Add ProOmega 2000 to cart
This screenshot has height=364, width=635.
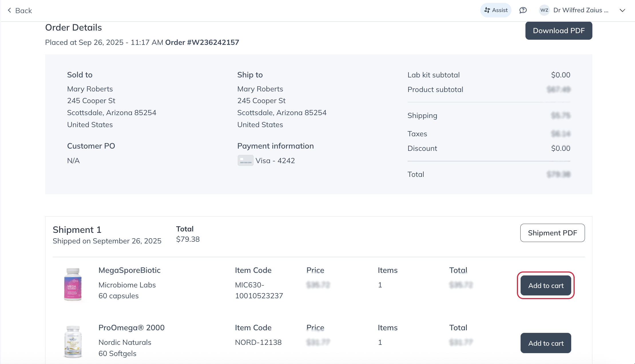click(x=546, y=343)
